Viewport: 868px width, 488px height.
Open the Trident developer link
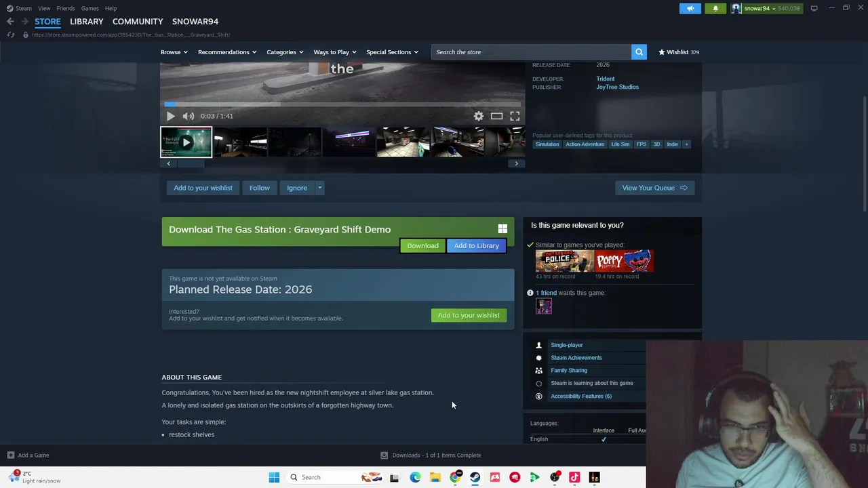pyautogui.click(x=605, y=79)
